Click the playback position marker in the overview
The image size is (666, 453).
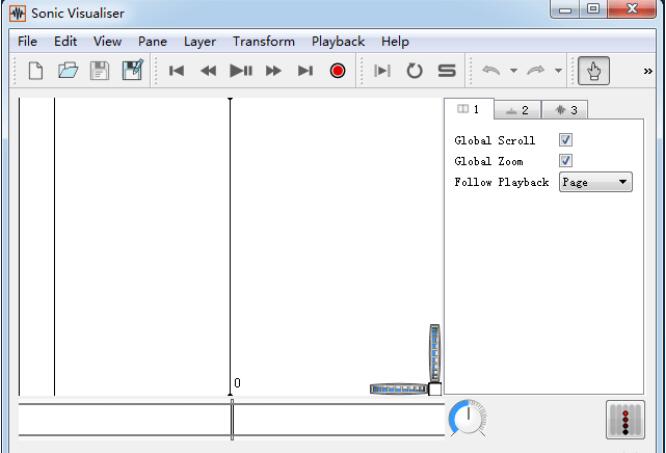(232, 419)
